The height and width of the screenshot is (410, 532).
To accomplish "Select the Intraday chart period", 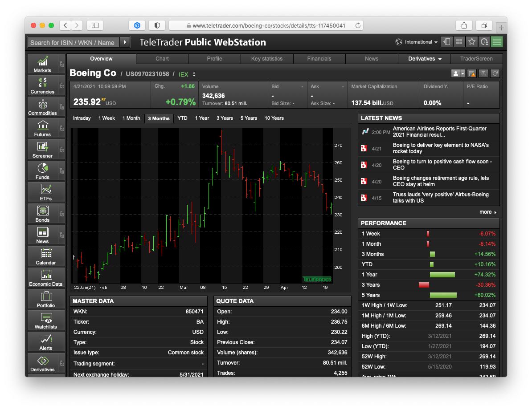I will 82,118.
